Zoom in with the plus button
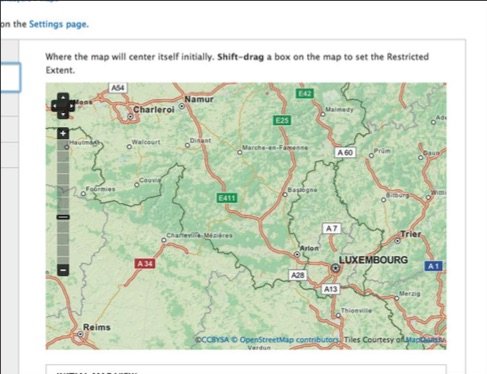 pyautogui.click(x=63, y=133)
